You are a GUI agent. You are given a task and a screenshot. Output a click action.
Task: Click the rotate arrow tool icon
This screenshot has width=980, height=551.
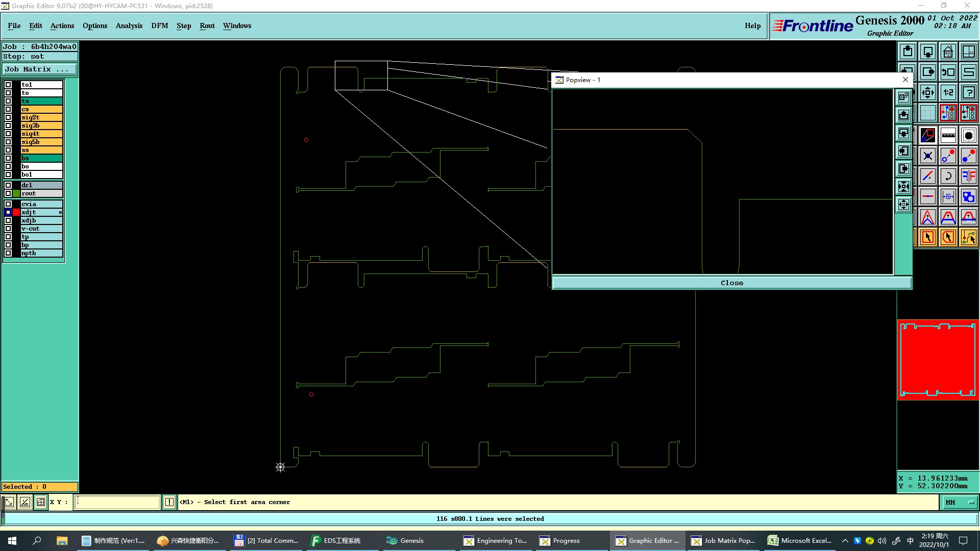click(x=948, y=176)
